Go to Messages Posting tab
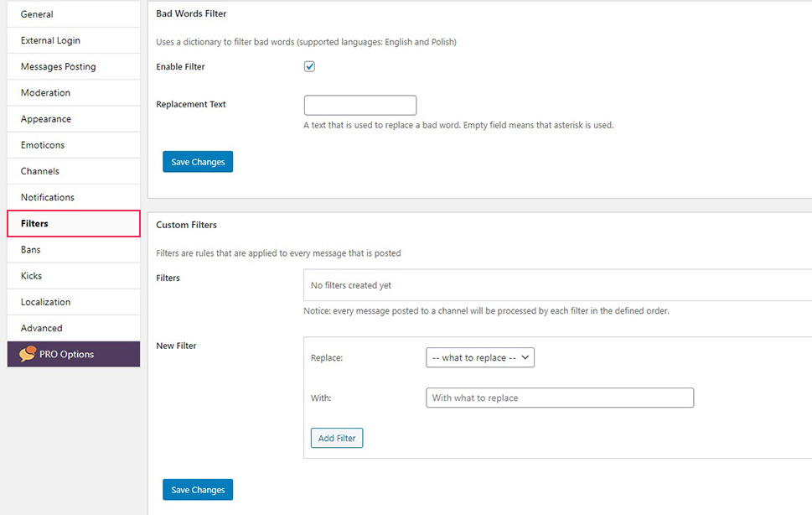 point(74,66)
